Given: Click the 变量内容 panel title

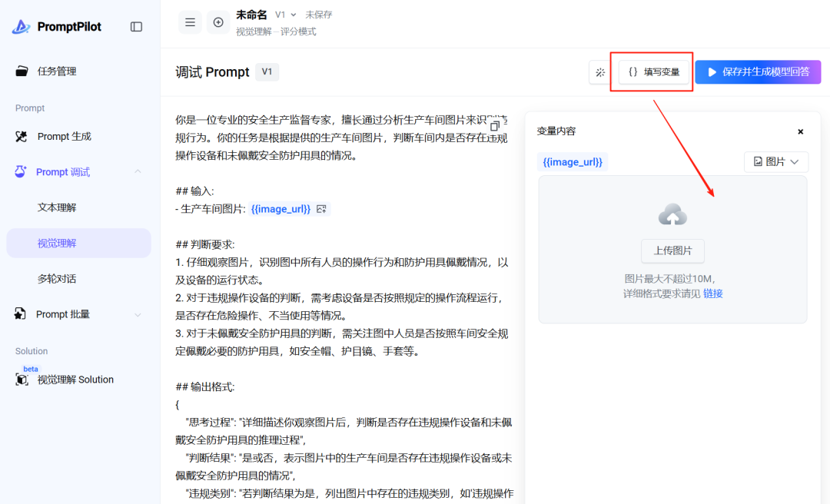Looking at the screenshot, I should pyautogui.click(x=556, y=131).
